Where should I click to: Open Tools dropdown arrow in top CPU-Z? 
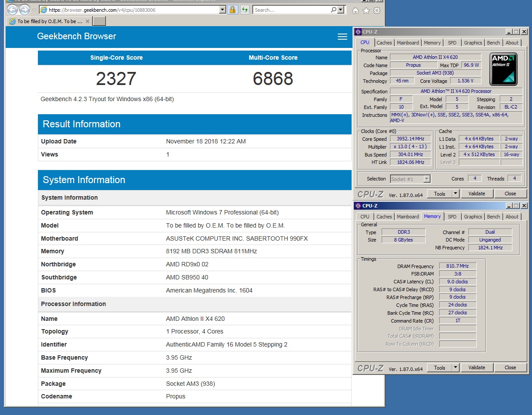456,194
